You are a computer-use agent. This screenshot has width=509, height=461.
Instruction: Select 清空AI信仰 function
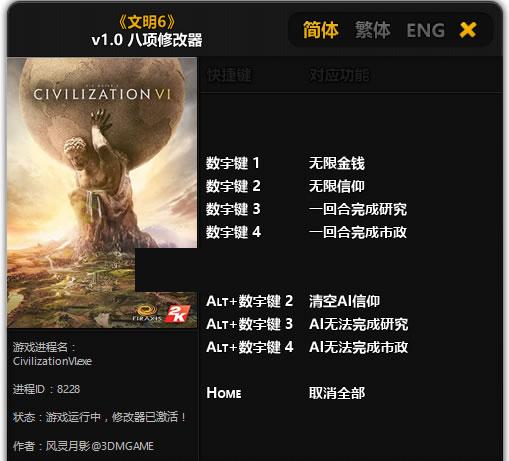tap(344, 301)
